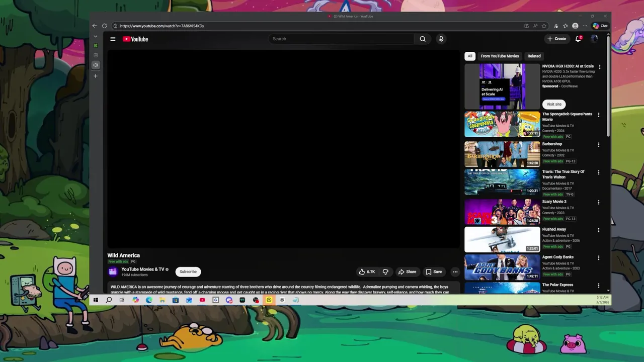Open options for SpongeBob SquarePants Movie

(598, 115)
